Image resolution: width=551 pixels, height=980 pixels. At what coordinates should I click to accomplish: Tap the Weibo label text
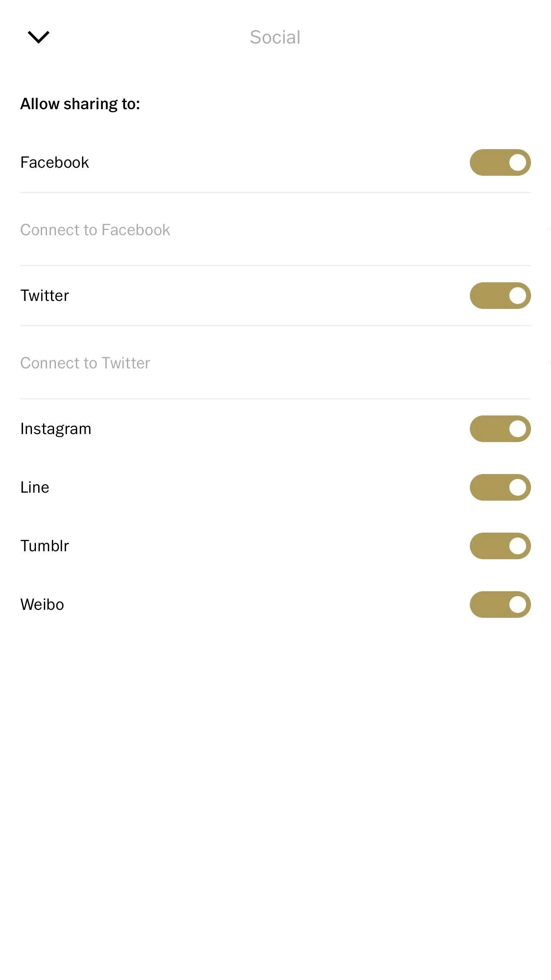[42, 605]
